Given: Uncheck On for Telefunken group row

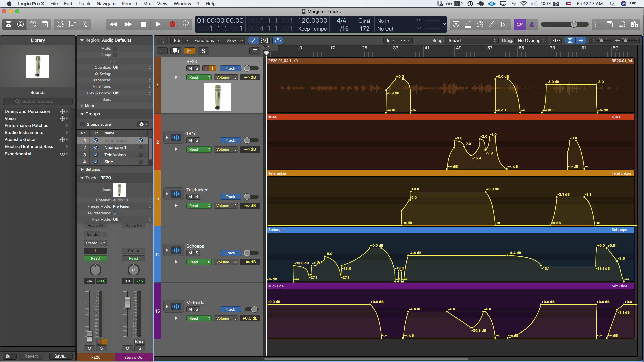Looking at the screenshot, I should [96, 155].
